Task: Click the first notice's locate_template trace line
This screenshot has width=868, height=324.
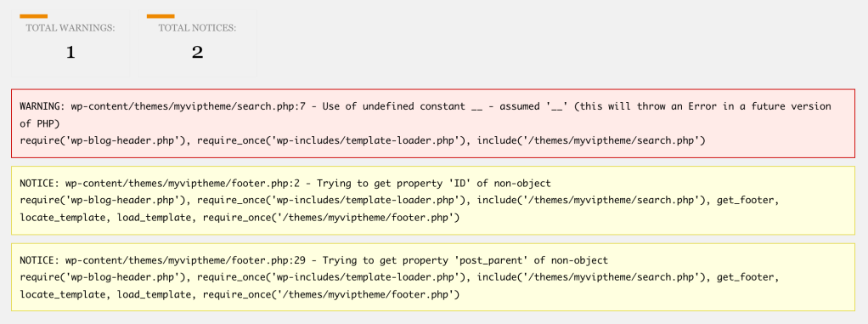Action: click(x=240, y=218)
